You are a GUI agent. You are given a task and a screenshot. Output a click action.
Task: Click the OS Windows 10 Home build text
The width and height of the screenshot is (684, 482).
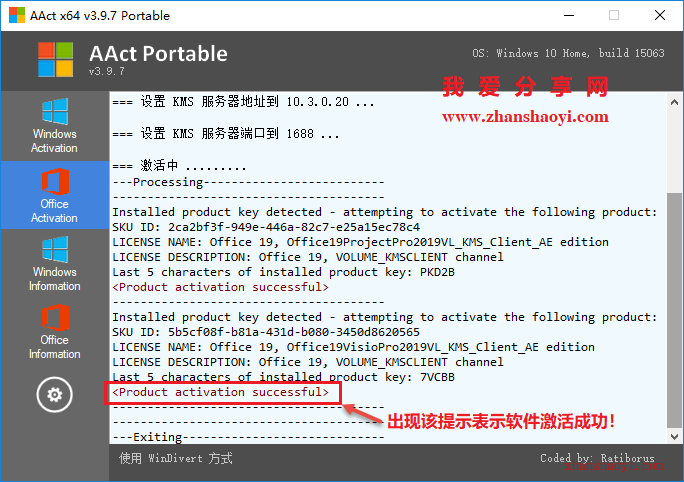[x=568, y=53]
